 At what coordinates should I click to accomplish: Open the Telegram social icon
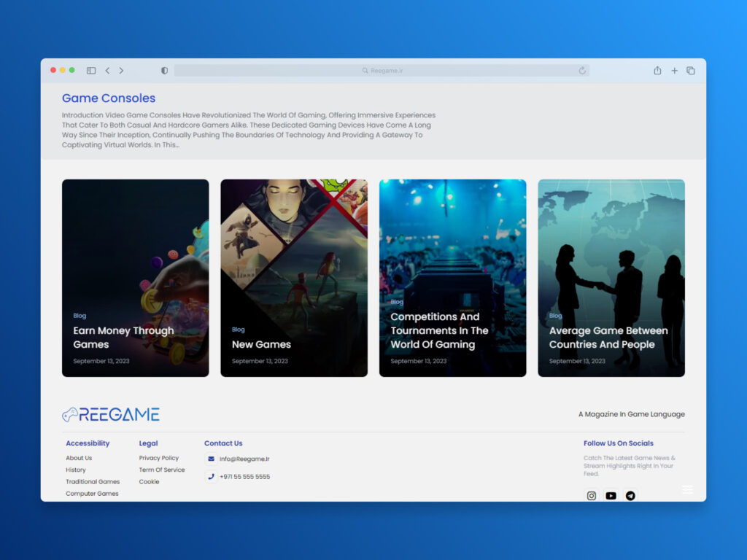630,496
